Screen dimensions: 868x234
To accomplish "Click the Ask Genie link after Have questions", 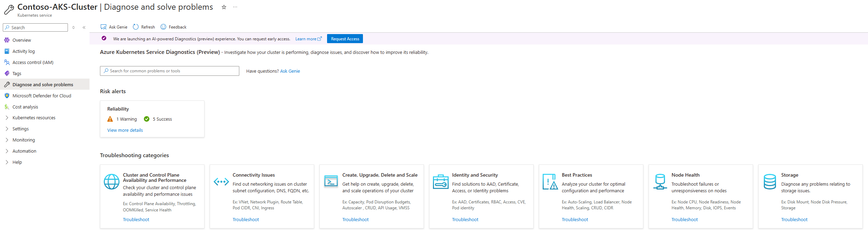I will click(x=290, y=71).
